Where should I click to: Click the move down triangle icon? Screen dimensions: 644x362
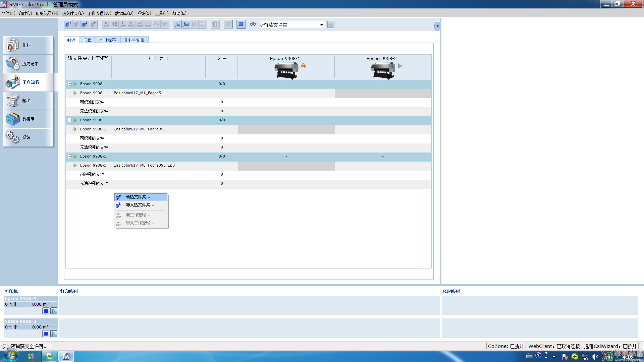[165, 24]
